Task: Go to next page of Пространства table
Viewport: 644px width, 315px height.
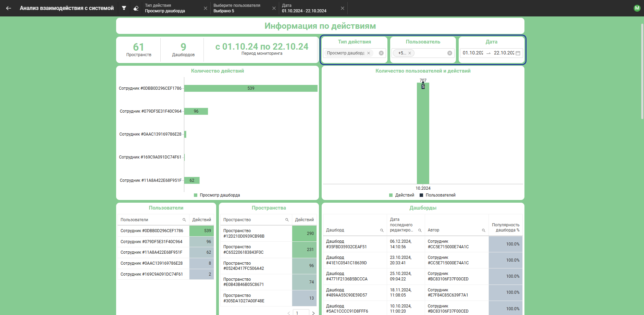Action: pos(313,313)
